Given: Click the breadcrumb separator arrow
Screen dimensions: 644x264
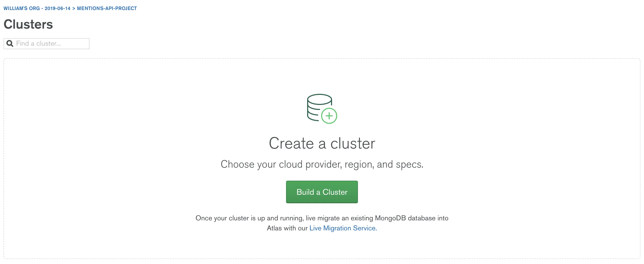Looking at the screenshot, I should pyautogui.click(x=73, y=8).
